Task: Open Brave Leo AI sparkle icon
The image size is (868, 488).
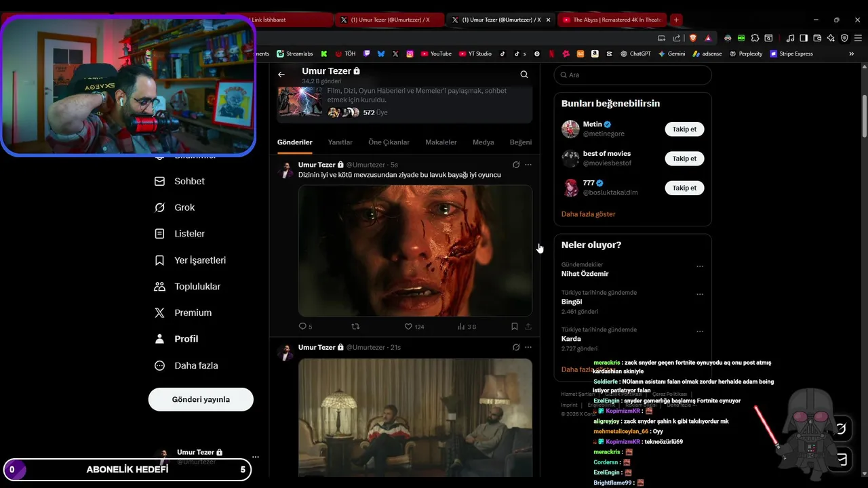Action: click(x=831, y=38)
